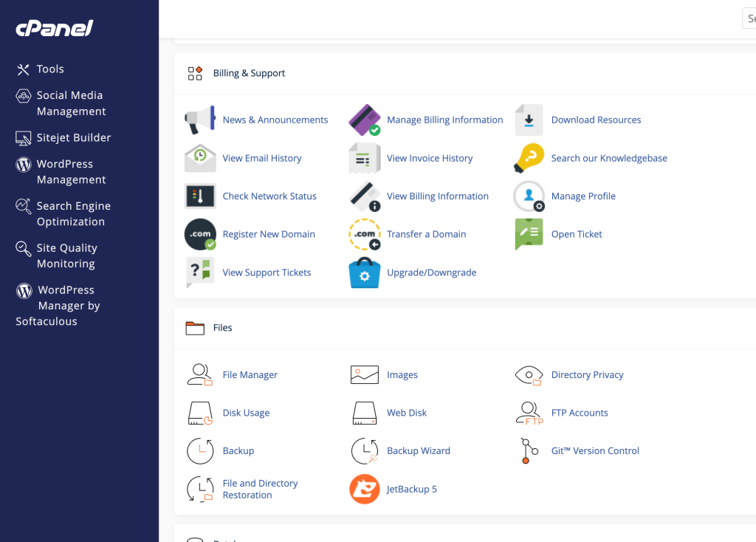Click the Download Resources file icon
The height and width of the screenshot is (542, 756).
tap(529, 120)
